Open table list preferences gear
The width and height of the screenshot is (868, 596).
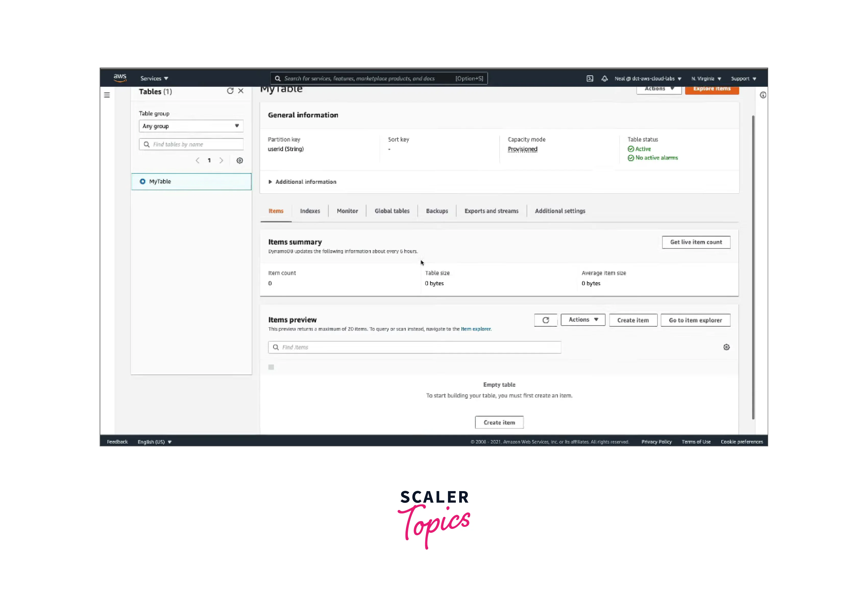pyautogui.click(x=240, y=161)
